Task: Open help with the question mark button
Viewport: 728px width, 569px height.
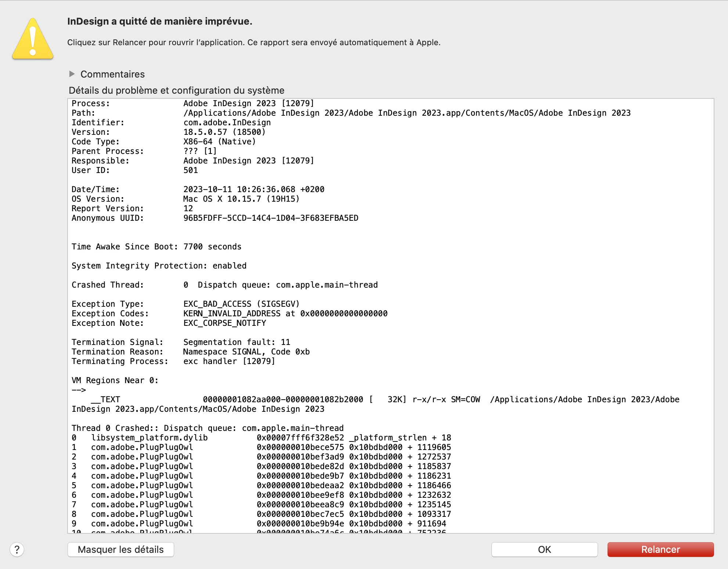Action: click(17, 550)
